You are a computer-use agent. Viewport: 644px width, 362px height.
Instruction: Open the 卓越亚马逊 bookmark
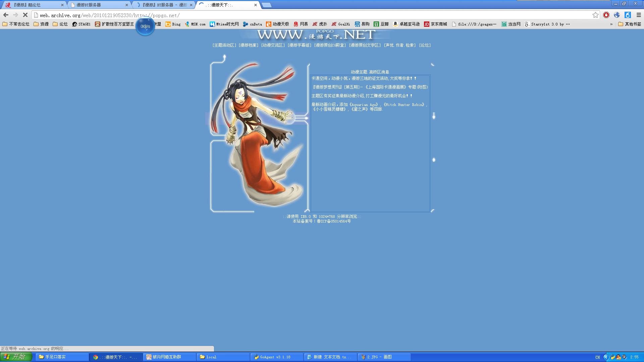click(x=406, y=24)
